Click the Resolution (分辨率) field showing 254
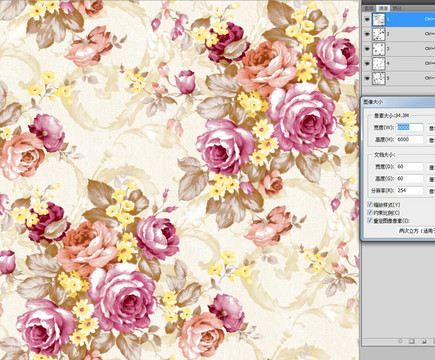Image resolution: width=435 pixels, height=360 pixels. [410, 191]
